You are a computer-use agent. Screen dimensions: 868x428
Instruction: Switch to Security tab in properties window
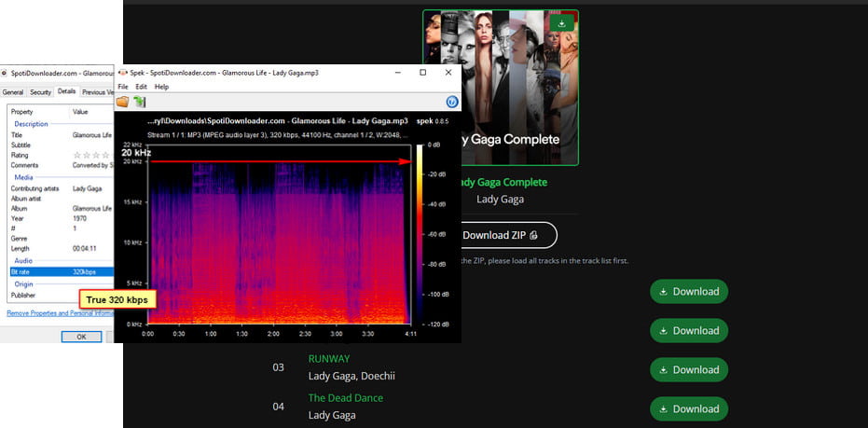pos(40,92)
